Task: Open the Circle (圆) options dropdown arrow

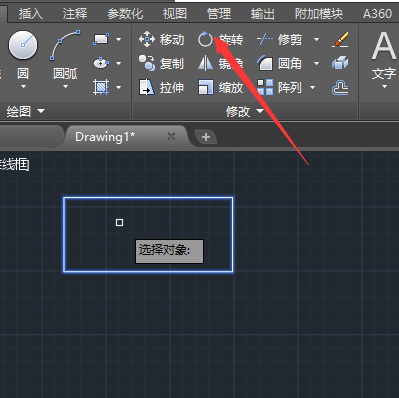Action: click(23, 87)
